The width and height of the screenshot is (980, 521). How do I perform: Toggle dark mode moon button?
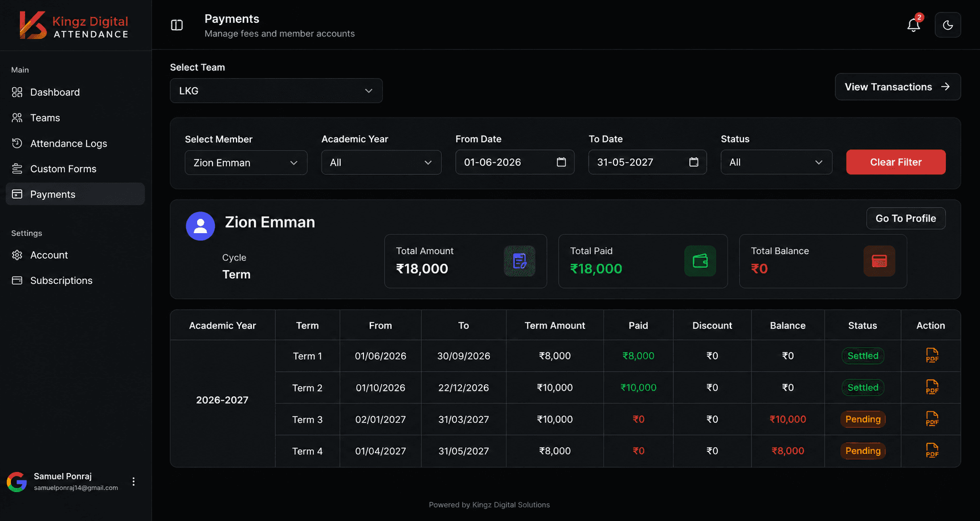click(948, 25)
